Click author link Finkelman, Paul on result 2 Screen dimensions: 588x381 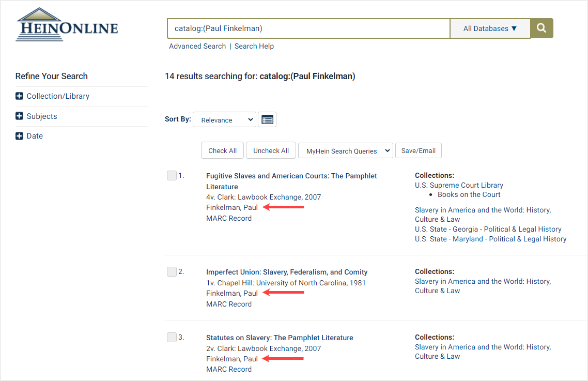(x=231, y=293)
